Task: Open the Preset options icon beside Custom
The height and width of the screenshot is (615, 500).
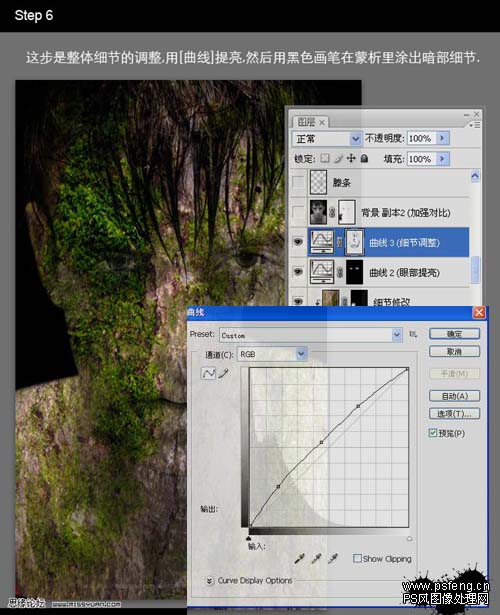Action: (x=413, y=334)
